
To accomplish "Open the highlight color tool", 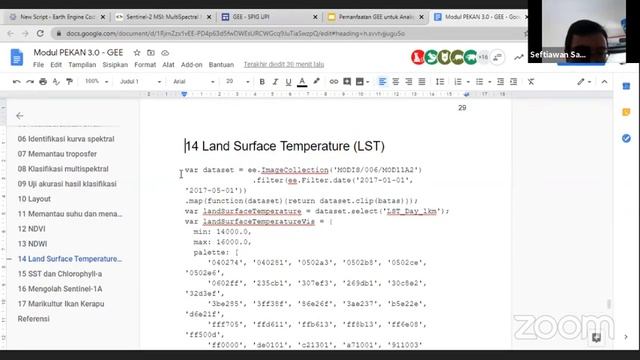I will [316, 82].
